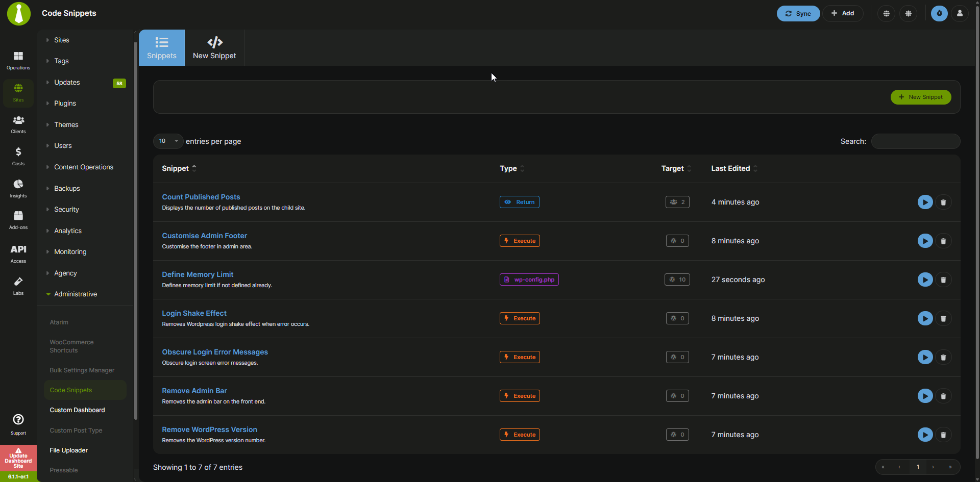The width and height of the screenshot is (980, 482).
Task: Click the blue stopwatch icon in top bar
Action: coord(939,13)
